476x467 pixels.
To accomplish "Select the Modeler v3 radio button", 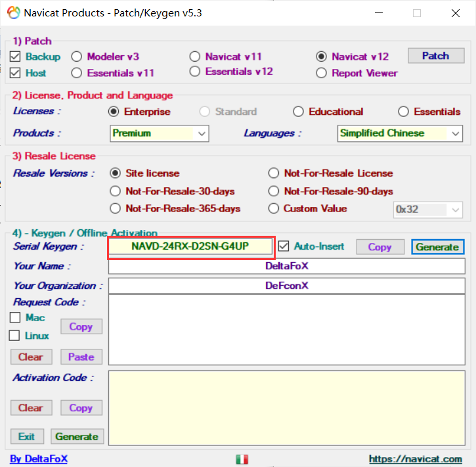I will (77, 56).
